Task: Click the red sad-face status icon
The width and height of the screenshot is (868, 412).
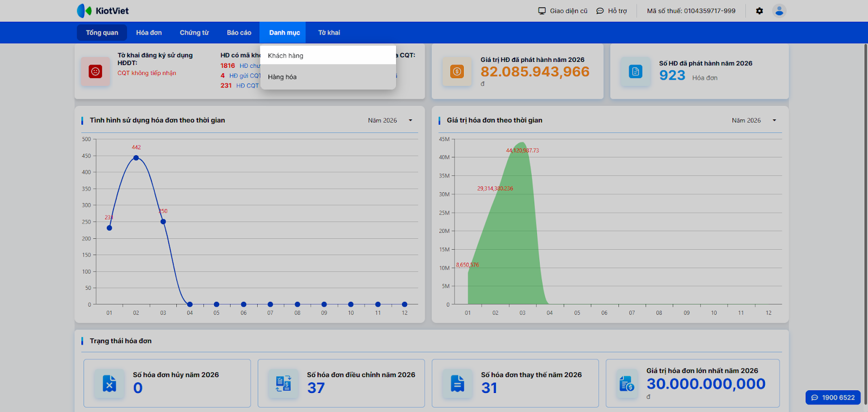Action: click(x=95, y=71)
